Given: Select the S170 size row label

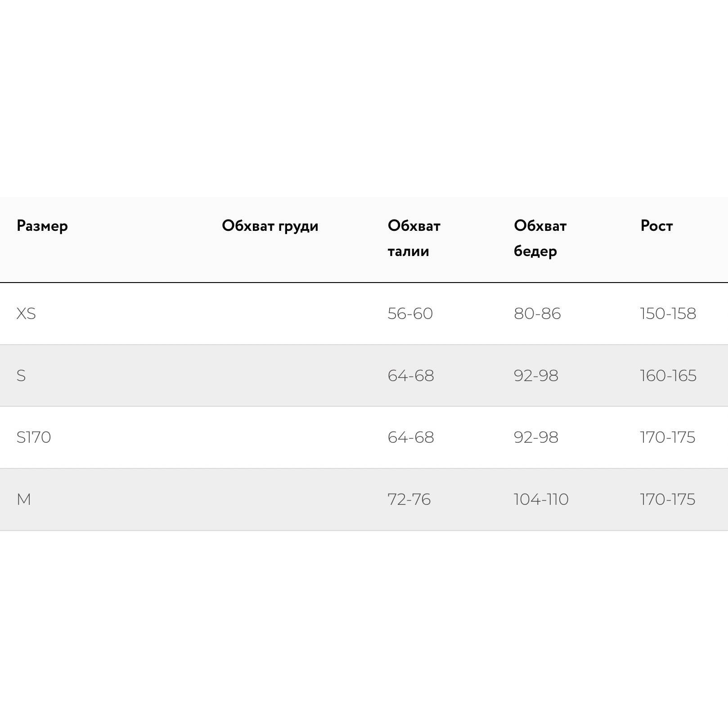Looking at the screenshot, I should pyautogui.click(x=34, y=437).
